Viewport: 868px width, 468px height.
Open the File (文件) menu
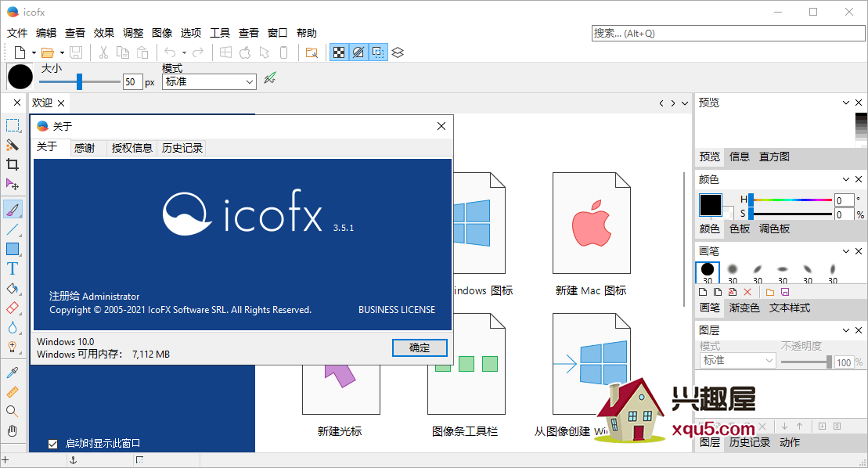point(17,33)
